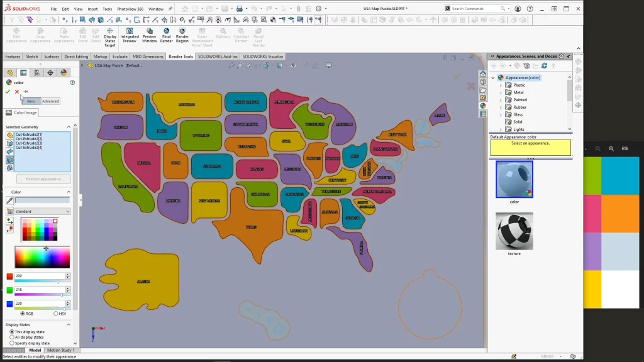Select the texture appearance thumbnail
The width and height of the screenshot is (644, 362).
coord(514,231)
